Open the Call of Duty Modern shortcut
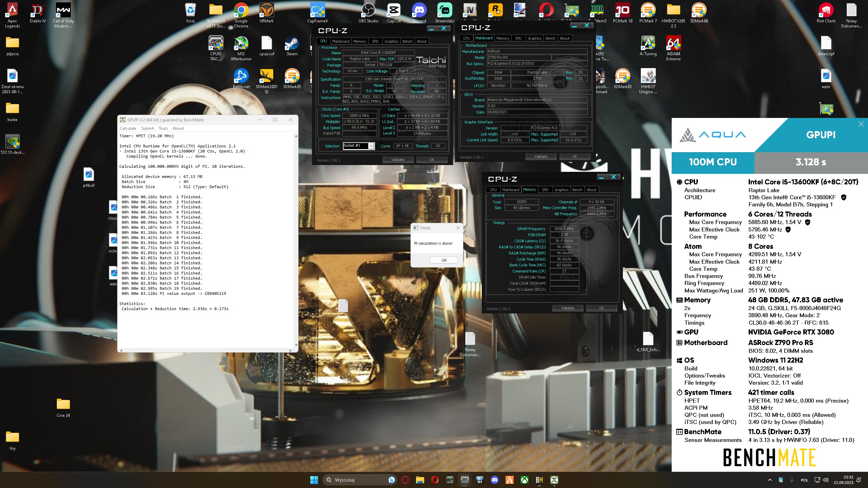The width and height of the screenshot is (868, 488). click(x=63, y=15)
